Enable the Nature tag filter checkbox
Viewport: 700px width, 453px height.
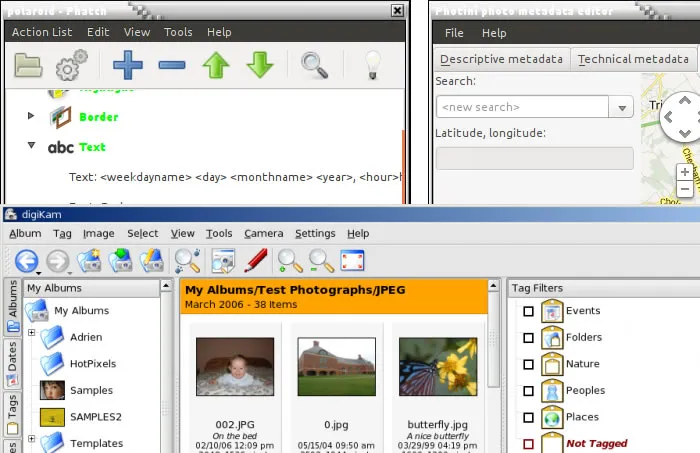(x=528, y=364)
